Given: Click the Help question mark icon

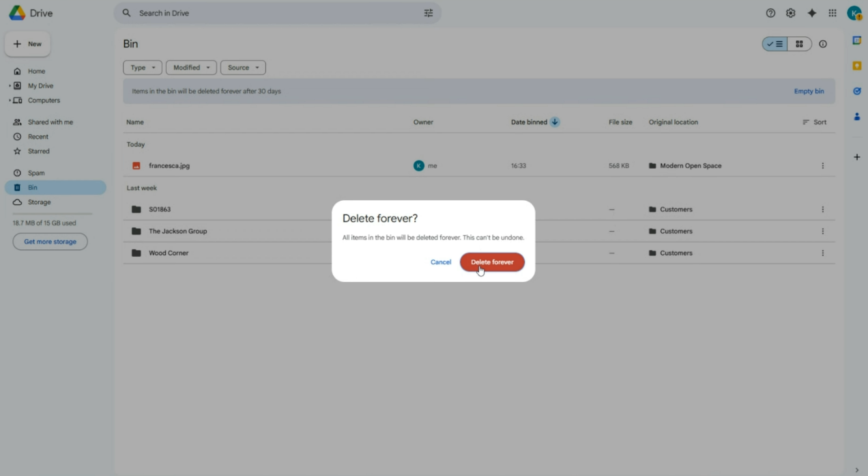Looking at the screenshot, I should coord(770,13).
